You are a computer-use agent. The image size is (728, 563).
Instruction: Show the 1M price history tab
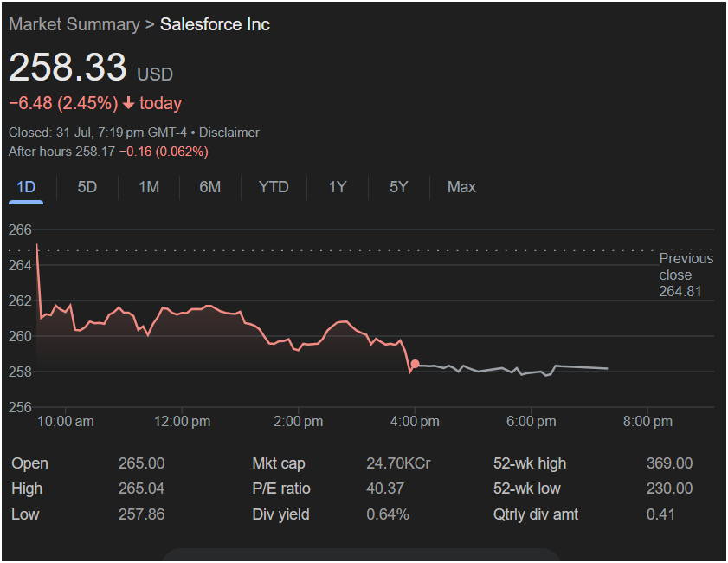point(149,187)
